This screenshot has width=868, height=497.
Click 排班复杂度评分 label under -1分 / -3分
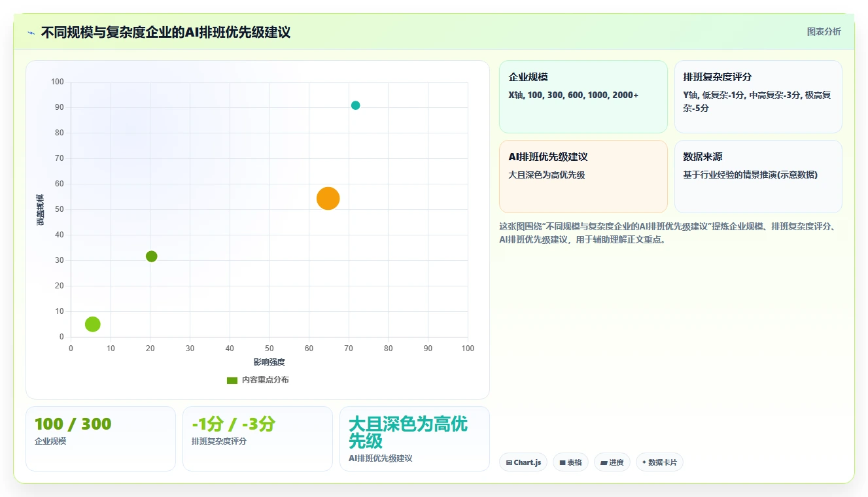(219, 441)
